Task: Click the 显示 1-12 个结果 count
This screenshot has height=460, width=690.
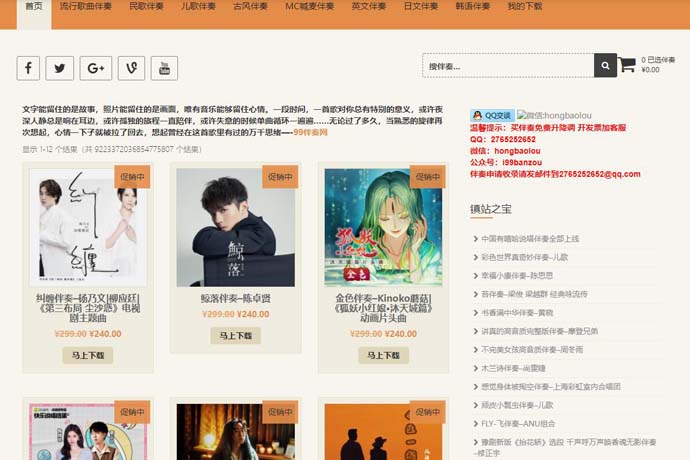Action: coord(112,149)
